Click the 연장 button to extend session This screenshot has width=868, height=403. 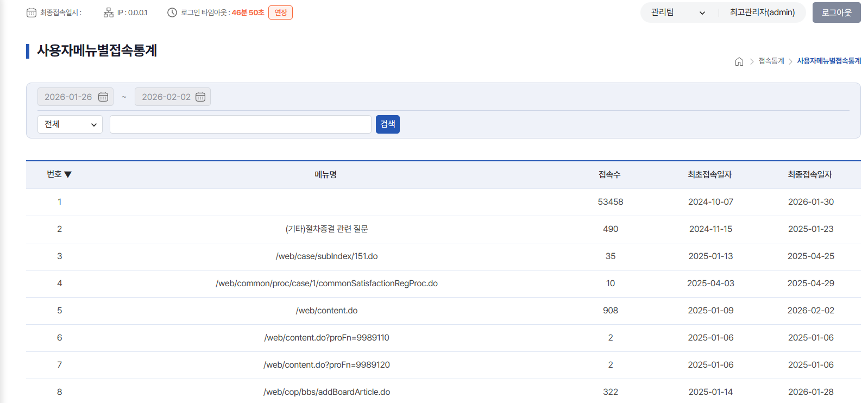[280, 12]
